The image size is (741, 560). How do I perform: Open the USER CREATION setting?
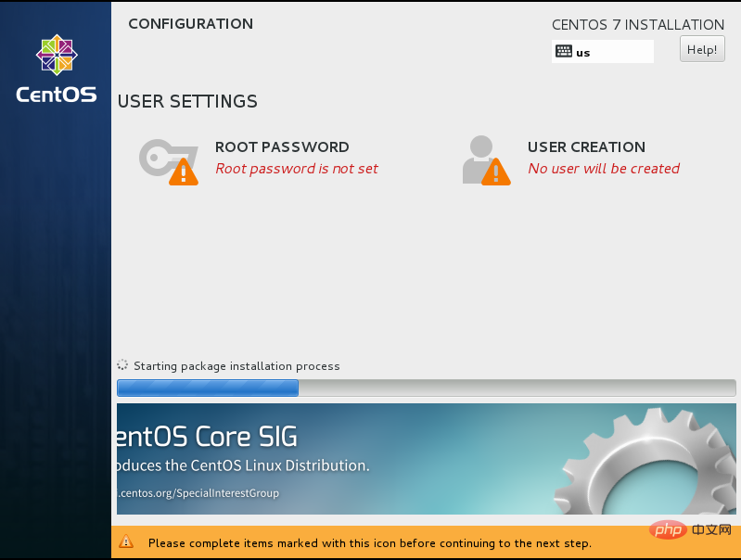[x=586, y=147]
